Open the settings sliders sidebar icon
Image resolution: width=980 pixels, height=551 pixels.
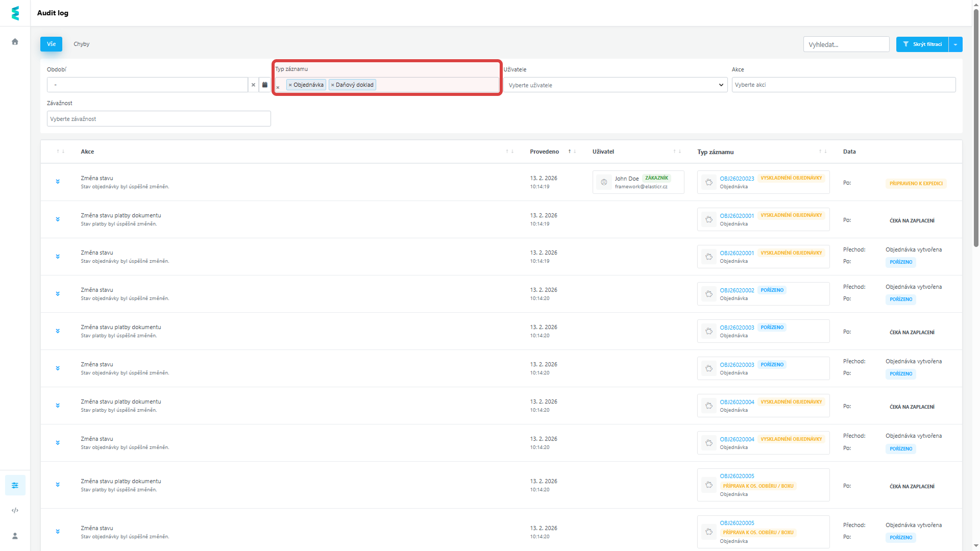coord(15,485)
